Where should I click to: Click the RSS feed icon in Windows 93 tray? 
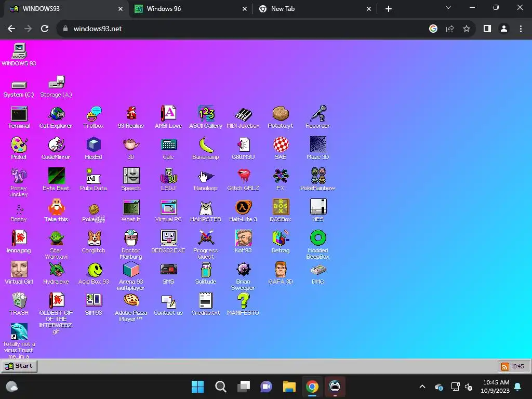click(505, 366)
